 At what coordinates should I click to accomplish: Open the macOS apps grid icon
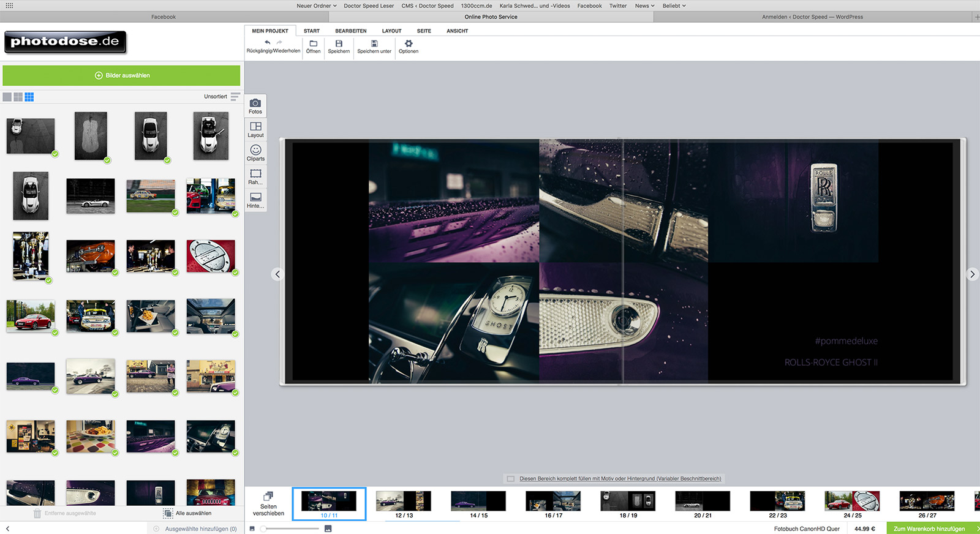pyautogui.click(x=9, y=6)
